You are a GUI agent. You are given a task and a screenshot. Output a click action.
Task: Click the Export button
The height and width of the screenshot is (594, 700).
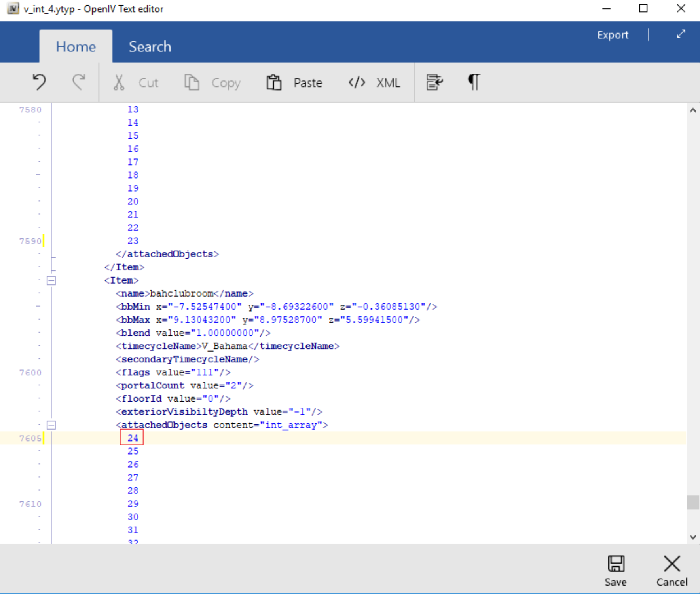[x=612, y=35]
